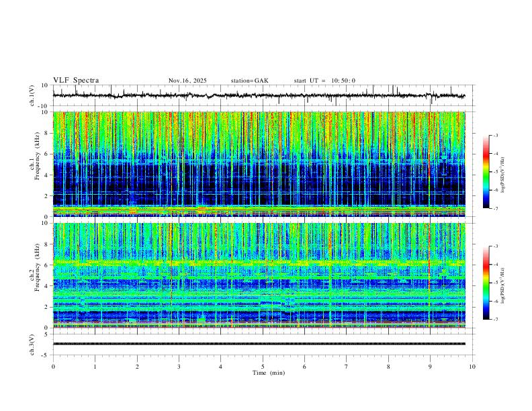Click time axis tick label "9"
The image size is (532, 411).
[430, 367]
